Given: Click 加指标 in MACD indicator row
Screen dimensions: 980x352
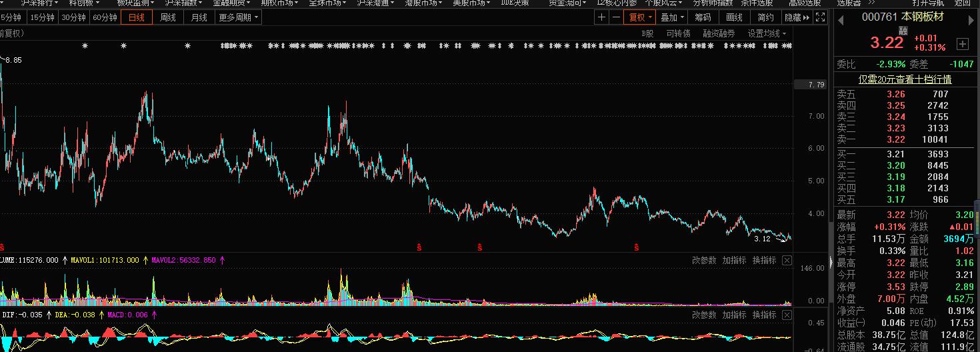Looking at the screenshot, I should 734,315.
